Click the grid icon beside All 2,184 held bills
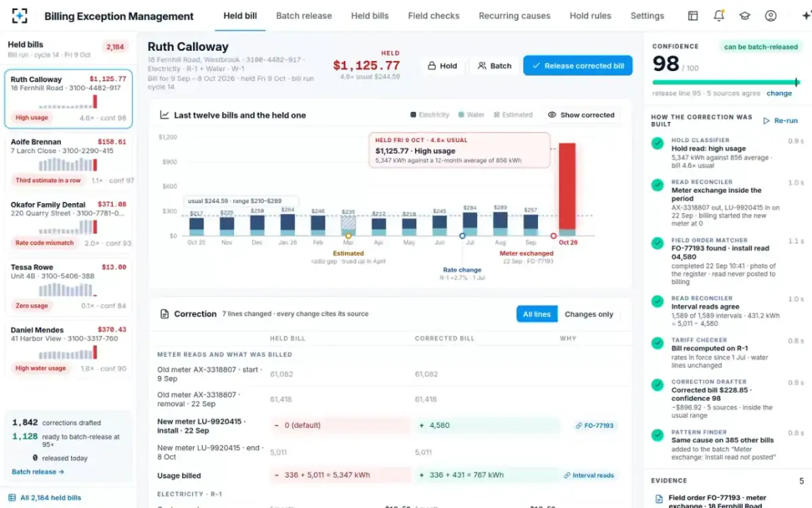 tap(12, 498)
